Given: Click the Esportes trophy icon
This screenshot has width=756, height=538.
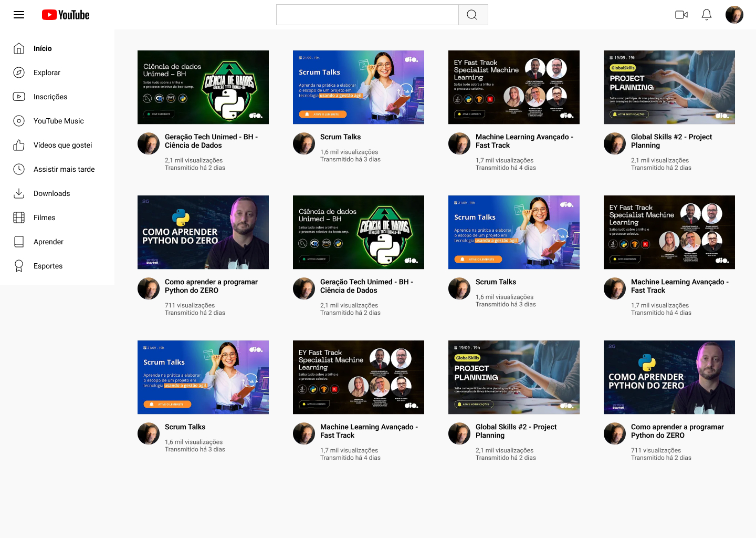Looking at the screenshot, I should click(19, 266).
